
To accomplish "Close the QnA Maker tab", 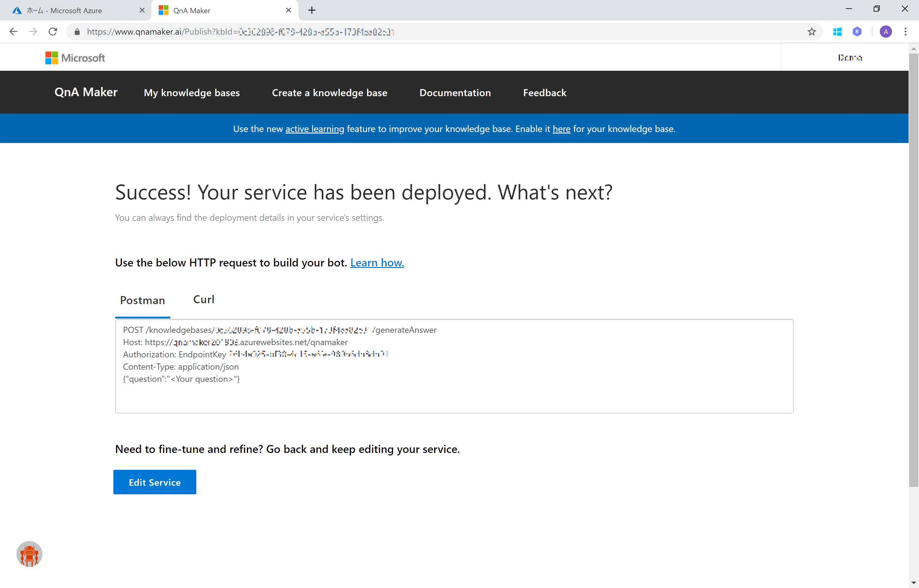I will (289, 10).
